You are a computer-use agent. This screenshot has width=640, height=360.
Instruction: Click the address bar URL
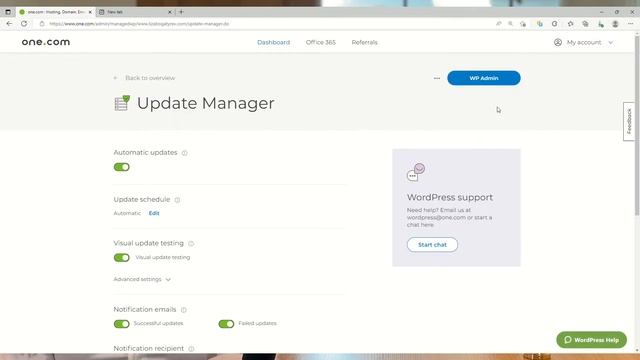(x=139, y=24)
